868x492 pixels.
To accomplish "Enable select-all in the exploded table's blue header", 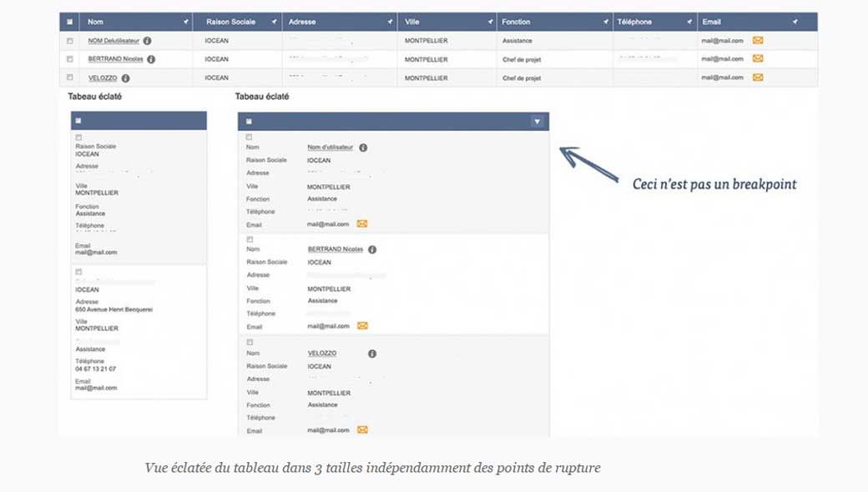I will (x=248, y=120).
